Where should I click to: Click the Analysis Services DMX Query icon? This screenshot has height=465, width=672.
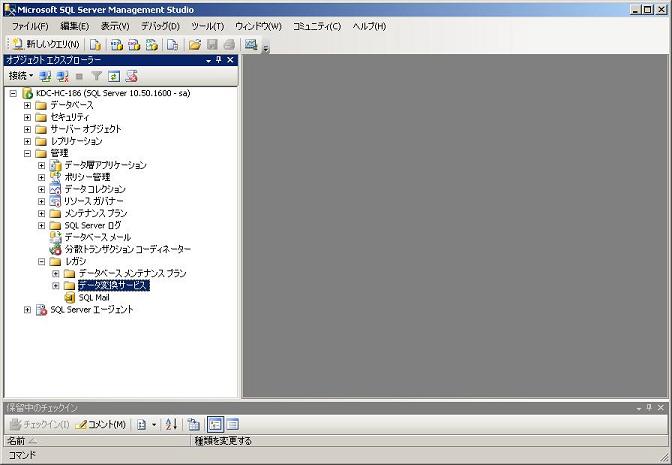tap(134, 44)
